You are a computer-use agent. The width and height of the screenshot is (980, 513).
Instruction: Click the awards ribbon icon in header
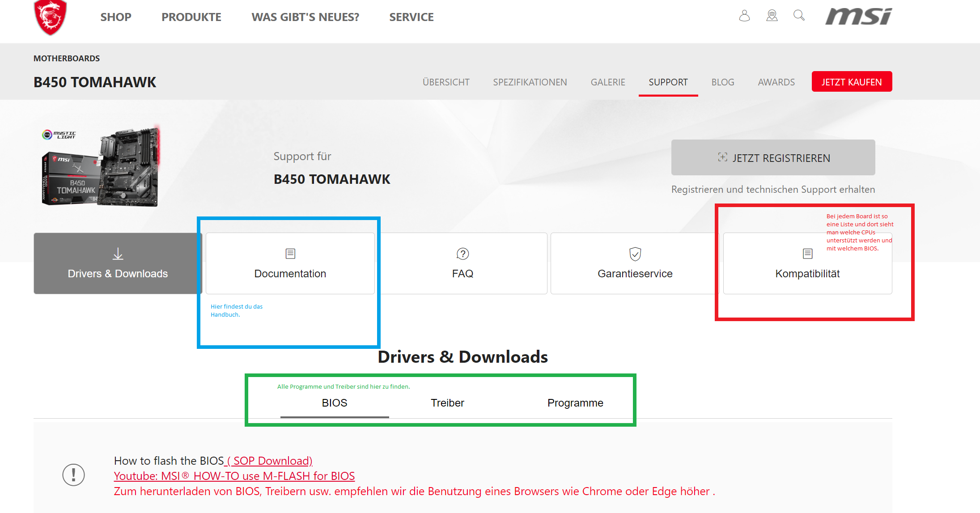[x=772, y=16]
